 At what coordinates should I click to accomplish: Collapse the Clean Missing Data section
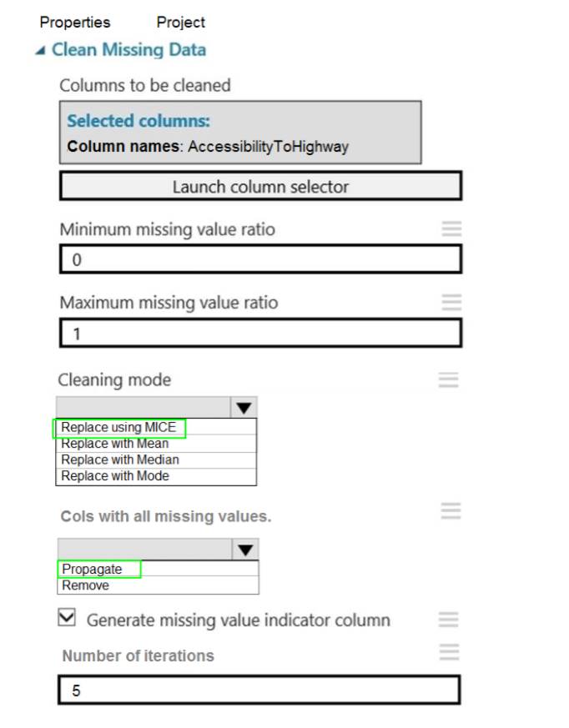pos(40,51)
